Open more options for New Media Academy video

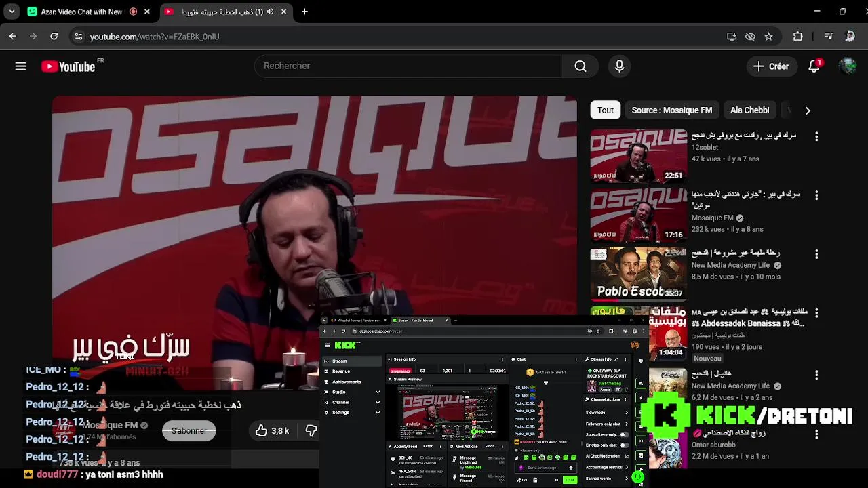pyautogui.click(x=816, y=254)
